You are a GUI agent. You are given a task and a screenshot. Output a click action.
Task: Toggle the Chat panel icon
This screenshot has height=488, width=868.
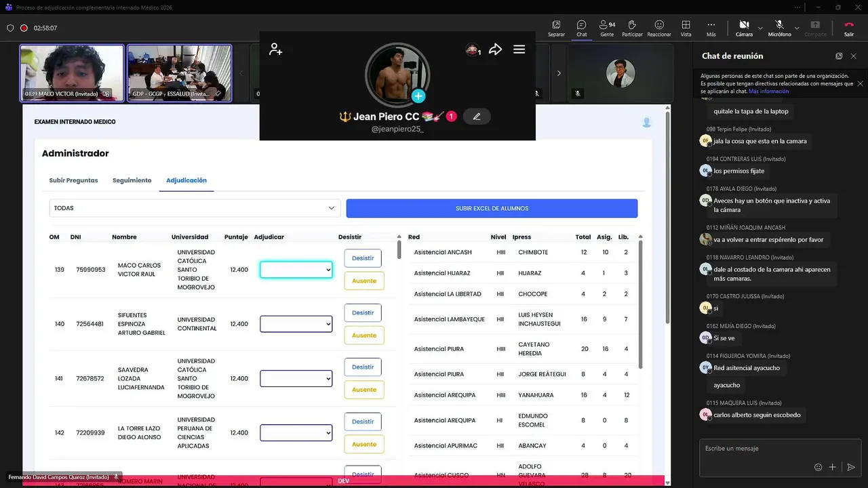[581, 24]
